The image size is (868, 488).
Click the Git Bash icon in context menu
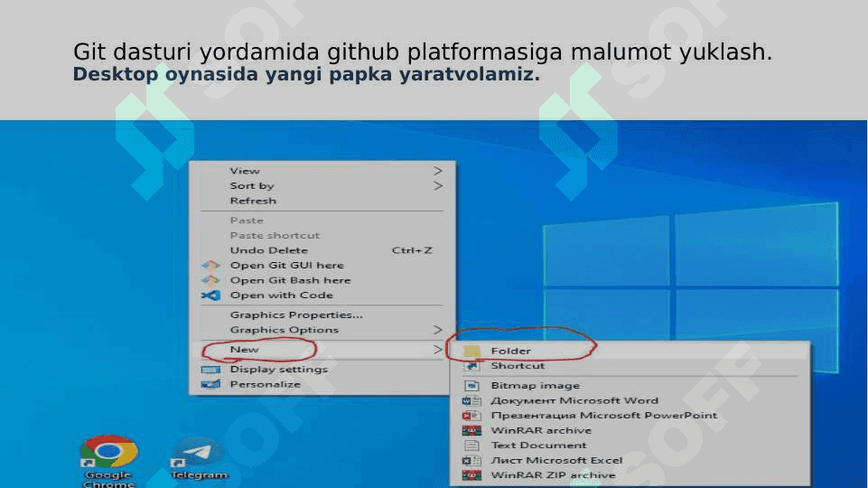[211, 280]
